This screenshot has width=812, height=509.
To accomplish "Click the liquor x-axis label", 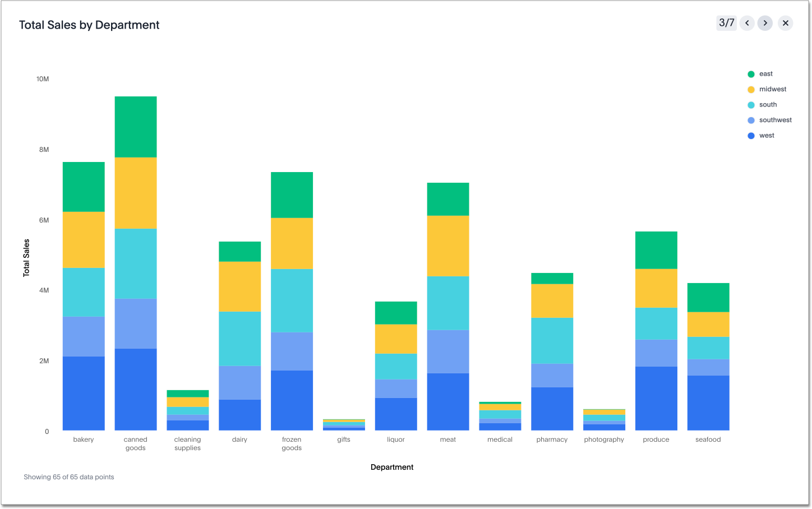I will tap(396, 439).
